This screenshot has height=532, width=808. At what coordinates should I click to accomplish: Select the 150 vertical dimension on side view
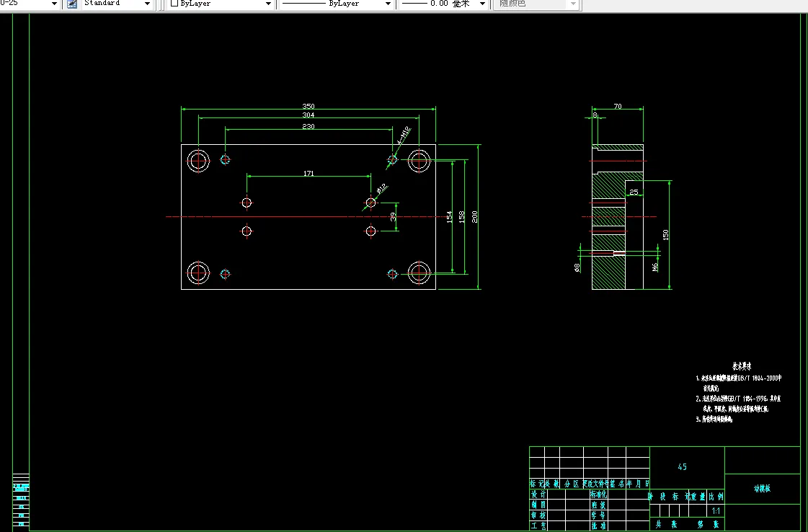pos(665,234)
